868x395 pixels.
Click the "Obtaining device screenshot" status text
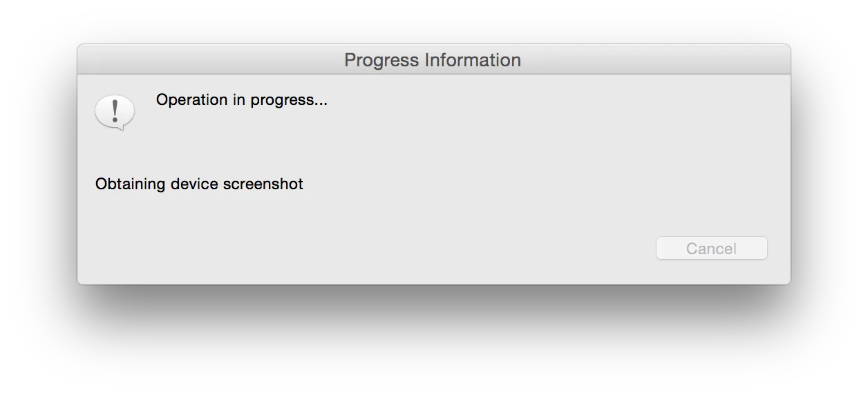pos(199,184)
